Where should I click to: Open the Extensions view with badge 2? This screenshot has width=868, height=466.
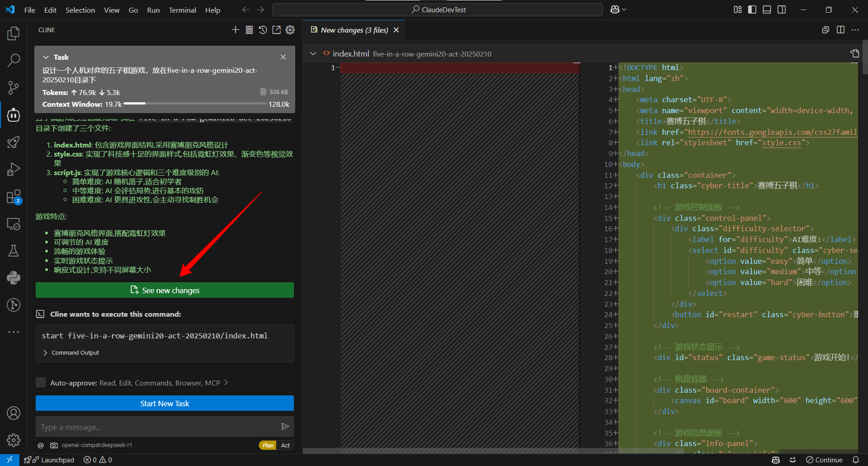coord(14,197)
